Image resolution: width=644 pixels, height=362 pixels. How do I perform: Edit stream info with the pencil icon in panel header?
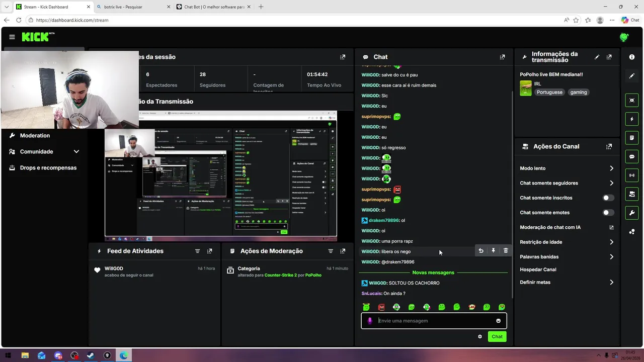[597, 57]
